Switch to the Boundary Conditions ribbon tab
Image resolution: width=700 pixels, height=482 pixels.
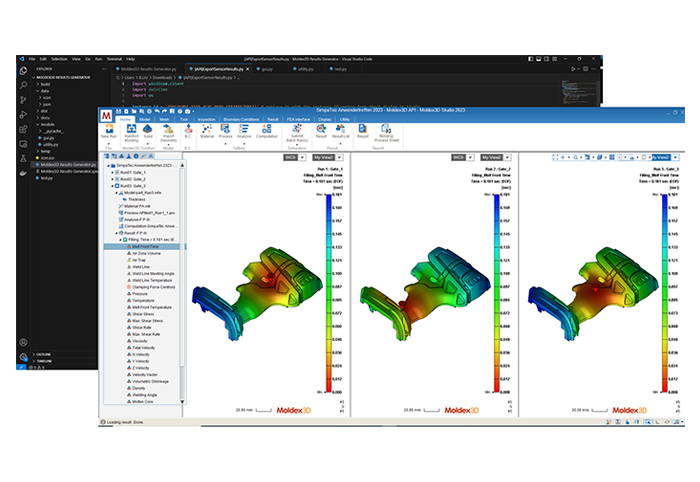pyautogui.click(x=241, y=120)
